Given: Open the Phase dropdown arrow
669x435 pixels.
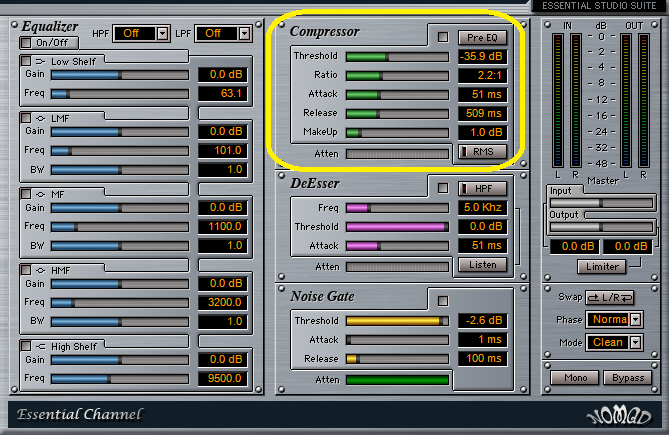Looking at the screenshot, I should pos(635,319).
